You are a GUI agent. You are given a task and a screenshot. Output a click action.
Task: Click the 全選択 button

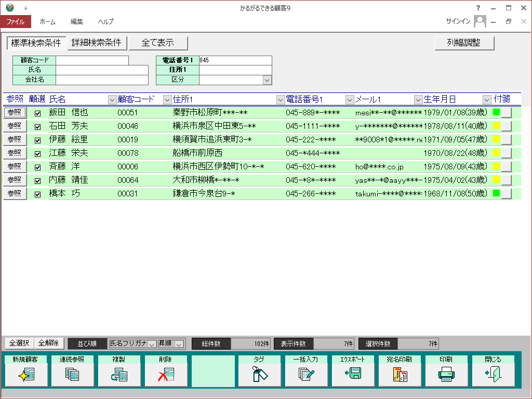coord(19,343)
